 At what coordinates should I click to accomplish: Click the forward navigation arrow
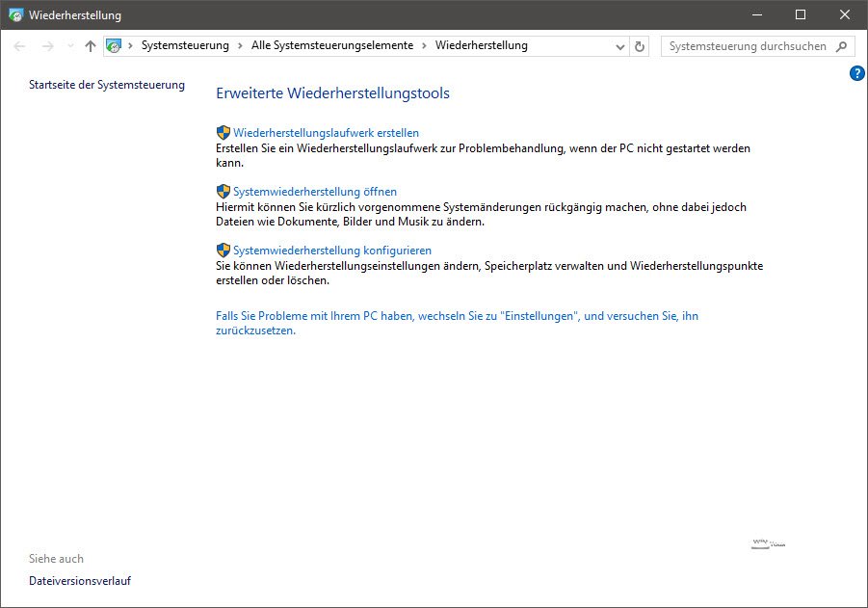tap(47, 46)
